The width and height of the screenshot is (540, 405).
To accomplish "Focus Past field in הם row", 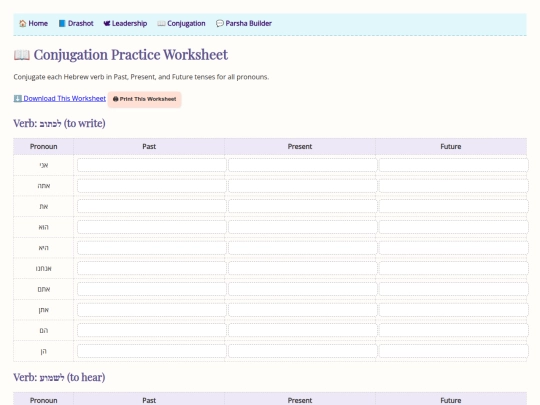I will tap(152, 331).
